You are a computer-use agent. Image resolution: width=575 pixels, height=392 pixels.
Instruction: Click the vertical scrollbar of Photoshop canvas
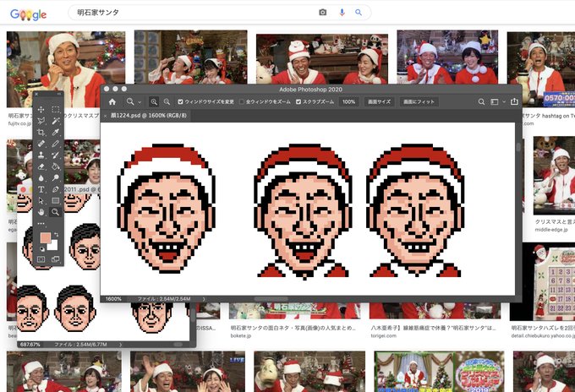(518, 147)
